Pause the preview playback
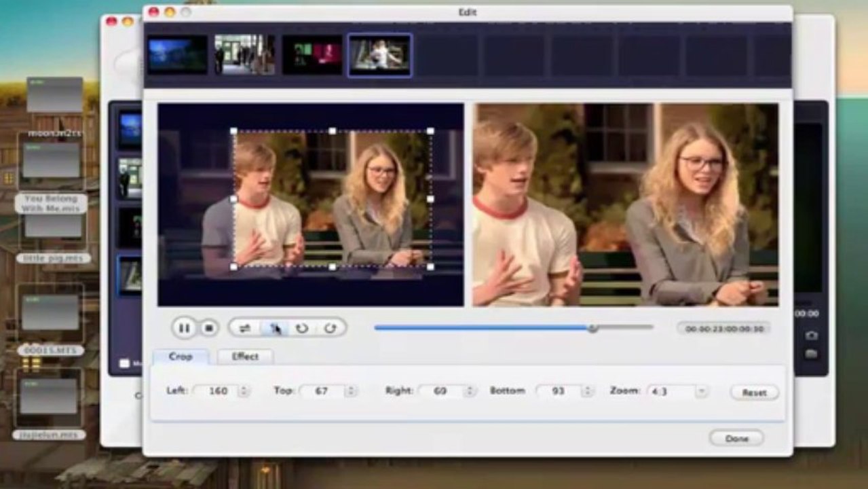 pyautogui.click(x=184, y=328)
